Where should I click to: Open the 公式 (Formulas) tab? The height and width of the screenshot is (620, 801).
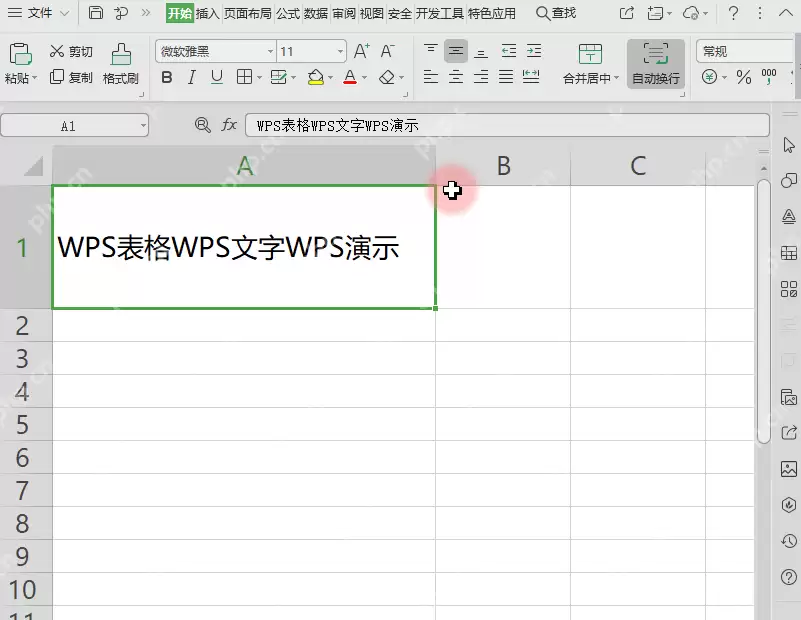click(x=288, y=13)
